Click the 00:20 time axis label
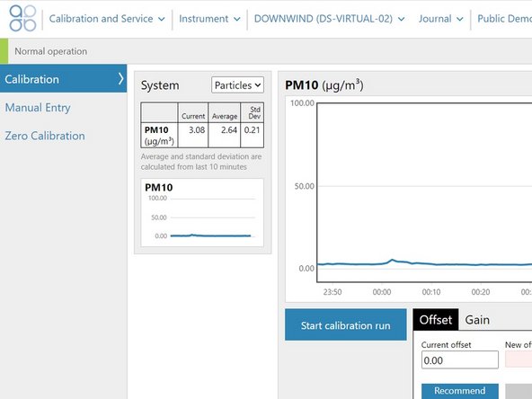Image resolution: width=532 pixels, height=399 pixels. pyautogui.click(x=481, y=292)
